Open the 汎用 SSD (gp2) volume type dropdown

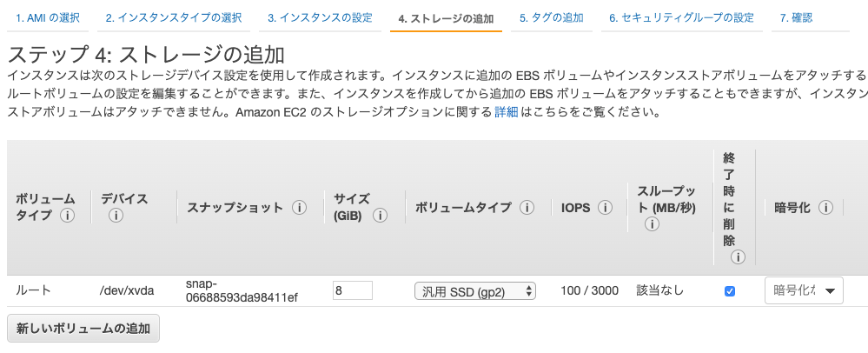pos(475,291)
